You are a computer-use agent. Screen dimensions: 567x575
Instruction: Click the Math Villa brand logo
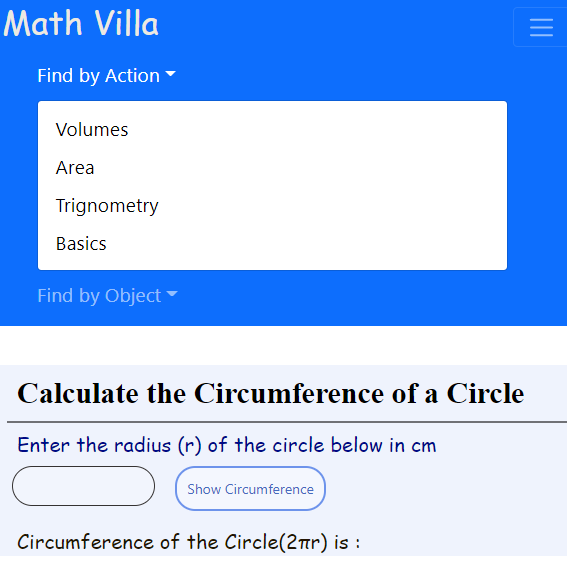[x=81, y=23]
